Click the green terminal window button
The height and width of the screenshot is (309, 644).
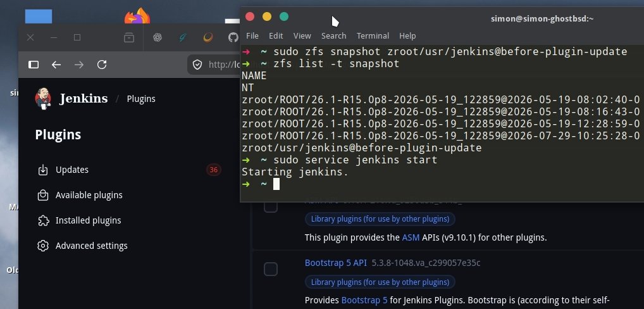click(284, 16)
